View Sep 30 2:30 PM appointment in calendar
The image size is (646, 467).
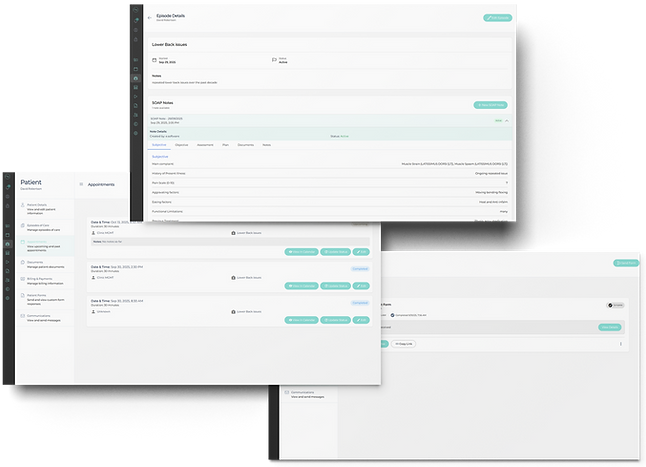[301, 286]
